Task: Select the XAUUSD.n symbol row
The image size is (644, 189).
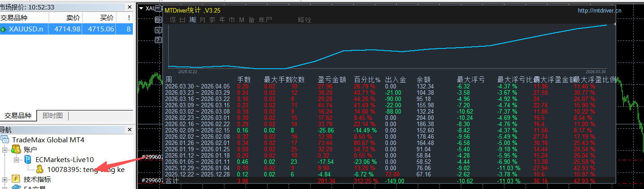Action: tap(67, 29)
